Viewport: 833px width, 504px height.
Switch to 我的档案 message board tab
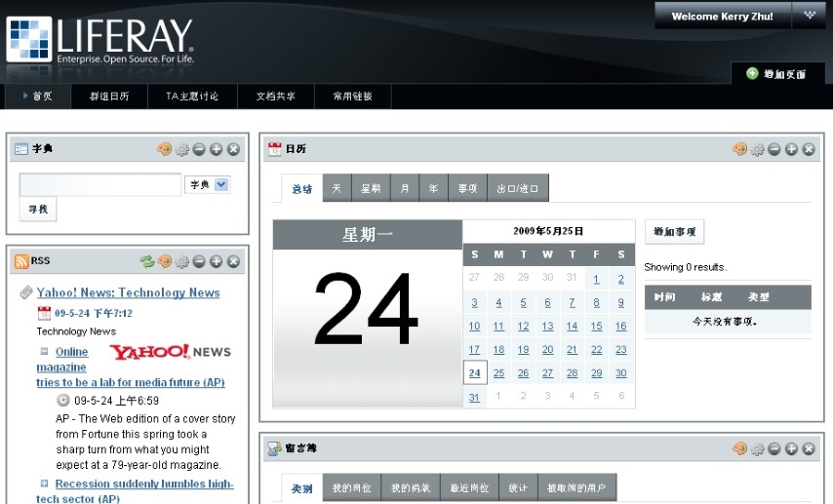click(411, 487)
